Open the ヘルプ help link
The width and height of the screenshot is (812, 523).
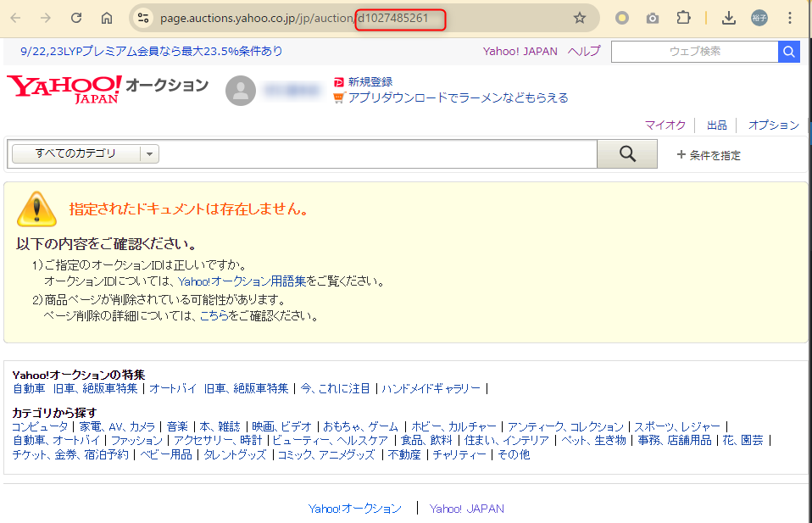(x=584, y=51)
